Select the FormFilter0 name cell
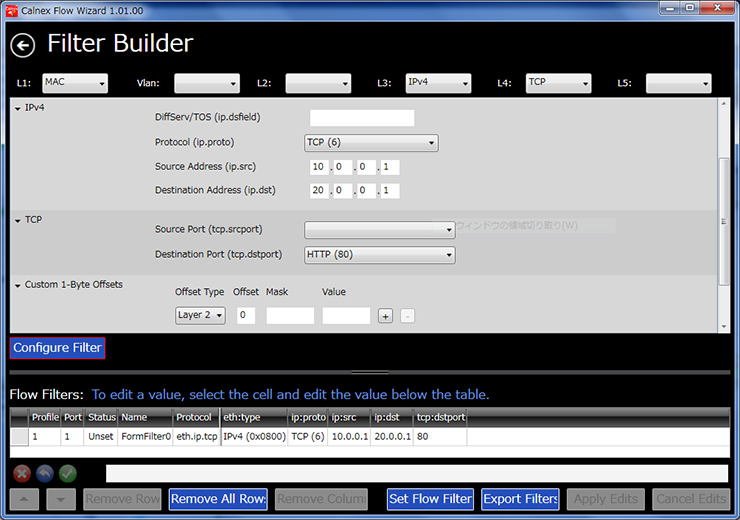 pos(145,436)
